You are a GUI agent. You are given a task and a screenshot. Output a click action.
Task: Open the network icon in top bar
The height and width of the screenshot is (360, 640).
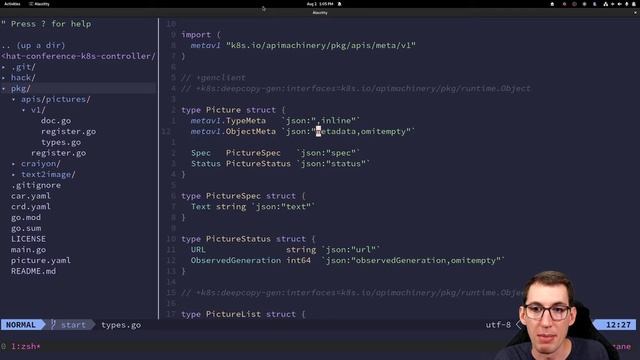605,4
